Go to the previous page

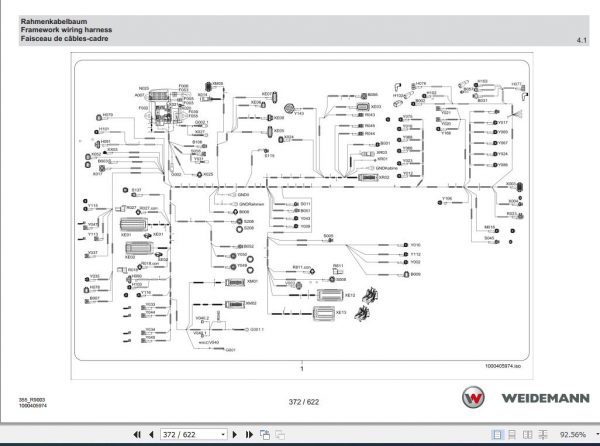[151, 435]
